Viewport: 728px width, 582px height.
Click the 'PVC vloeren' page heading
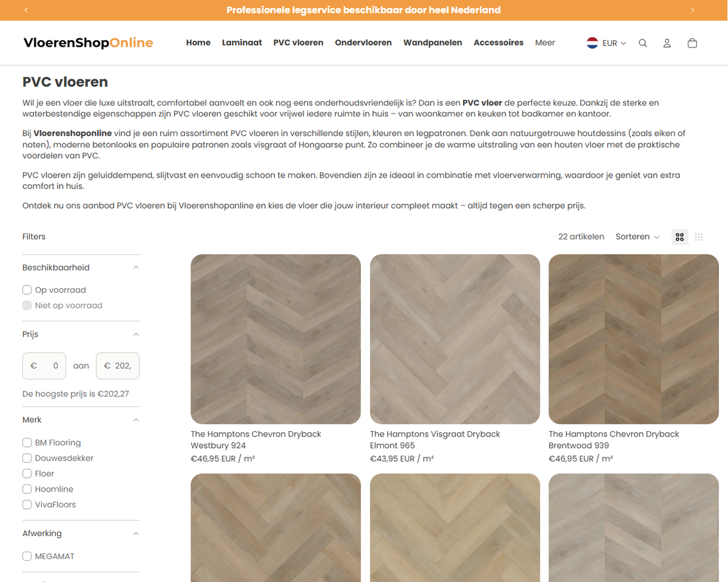click(x=66, y=82)
